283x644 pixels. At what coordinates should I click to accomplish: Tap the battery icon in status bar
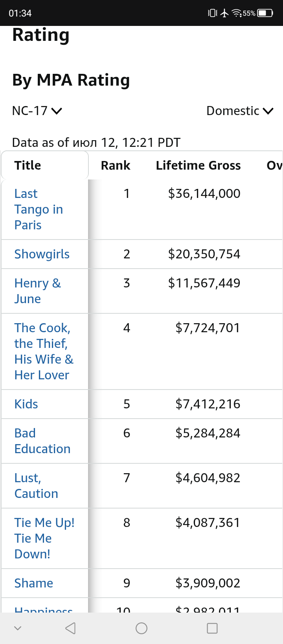tap(265, 13)
